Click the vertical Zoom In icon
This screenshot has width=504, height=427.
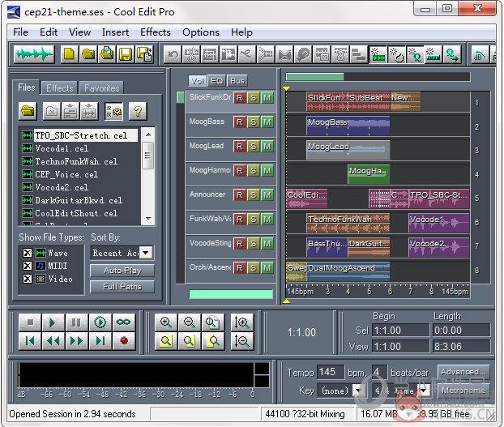click(x=242, y=322)
